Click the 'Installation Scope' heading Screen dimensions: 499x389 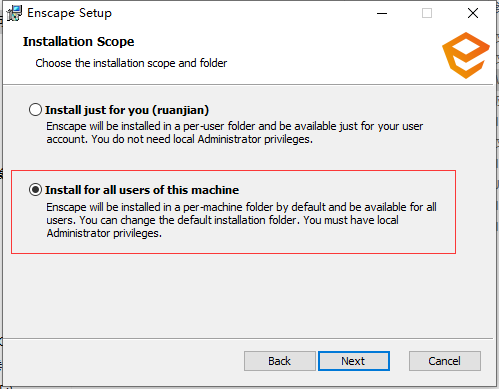[78, 42]
